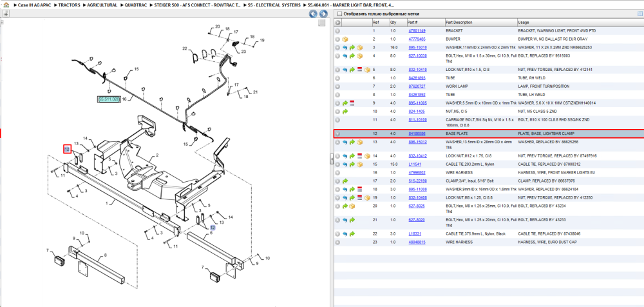Select callout 12 near bottom tube in diagram

(213, 227)
